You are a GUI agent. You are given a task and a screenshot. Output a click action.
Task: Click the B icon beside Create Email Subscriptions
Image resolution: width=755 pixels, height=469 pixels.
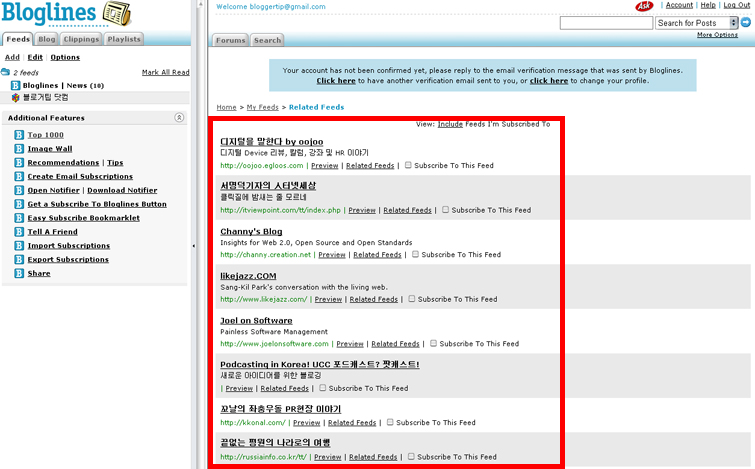19,176
